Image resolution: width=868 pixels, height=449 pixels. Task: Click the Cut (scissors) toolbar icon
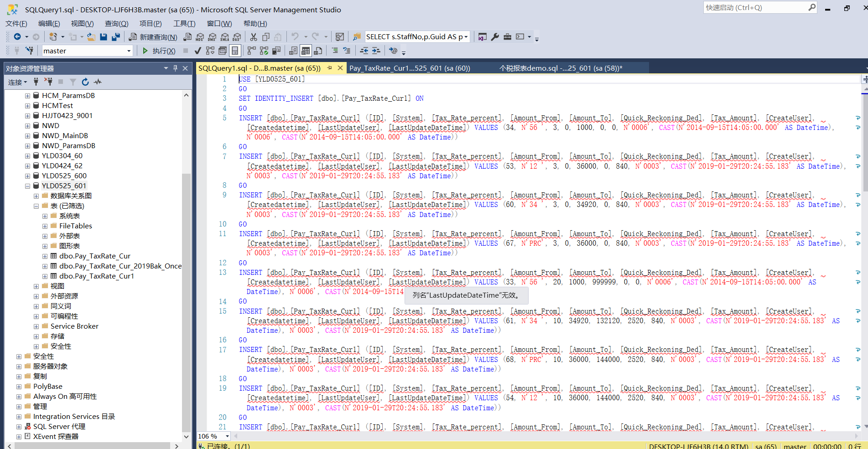click(254, 37)
